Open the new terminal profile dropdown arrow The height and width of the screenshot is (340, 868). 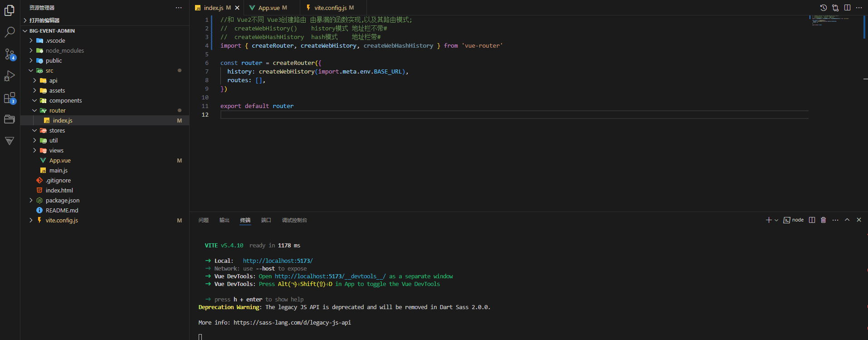tap(776, 220)
